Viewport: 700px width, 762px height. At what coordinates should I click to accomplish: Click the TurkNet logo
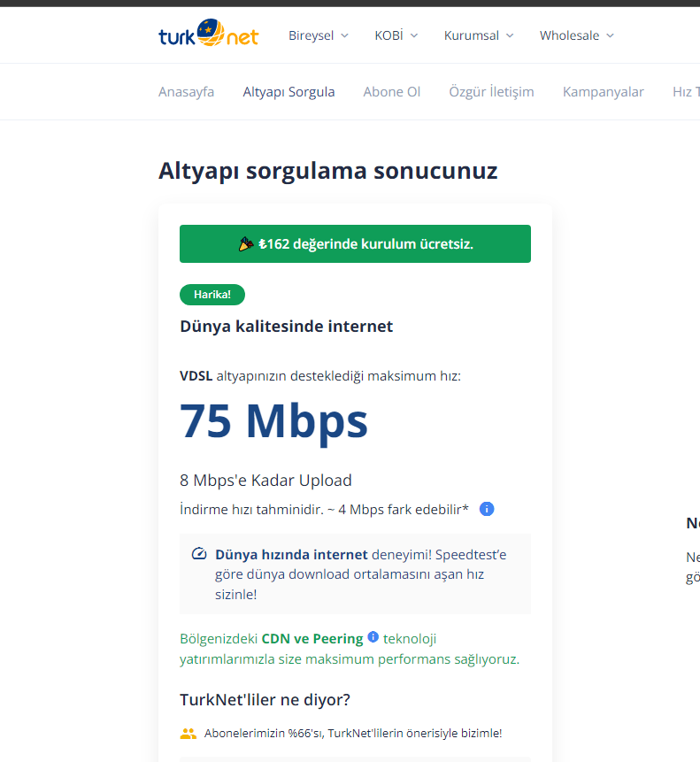tap(208, 33)
